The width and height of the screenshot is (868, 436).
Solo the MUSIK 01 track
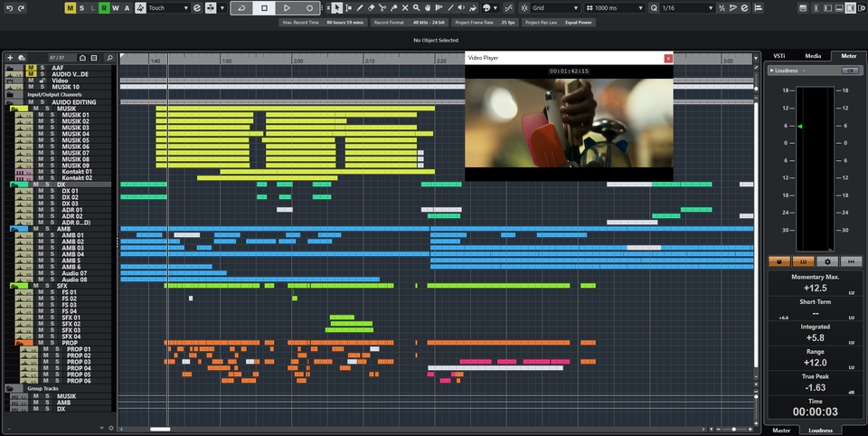click(x=52, y=115)
